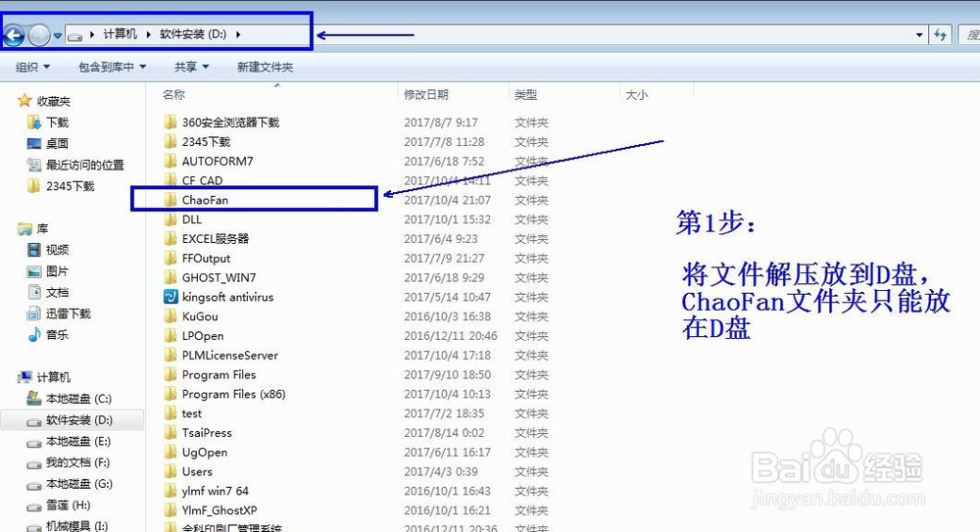Open drive 雪莲 (H:) in sidebar
The image size is (980, 532).
pos(68,505)
